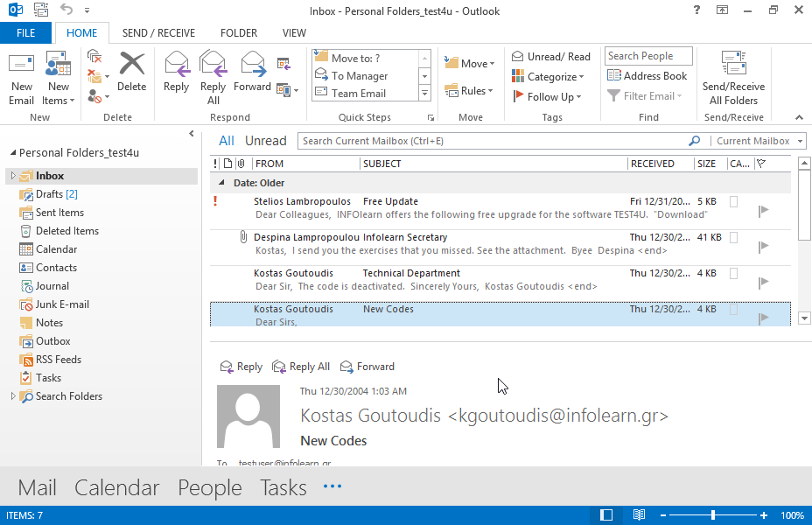Create a New Email
This screenshot has height=525, width=812.
21,78
